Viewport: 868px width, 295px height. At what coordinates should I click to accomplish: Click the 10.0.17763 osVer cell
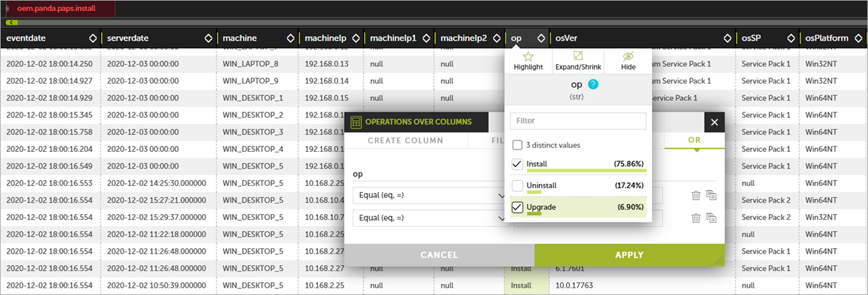click(575, 285)
